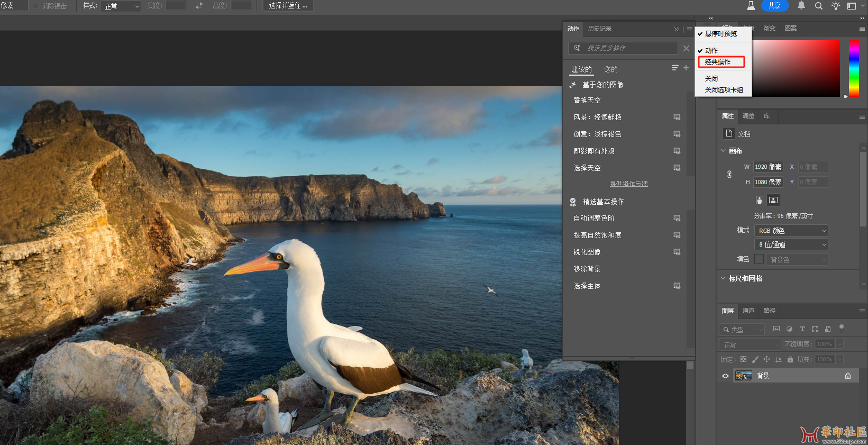Expand the 标尺和网格 section

[723, 278]
